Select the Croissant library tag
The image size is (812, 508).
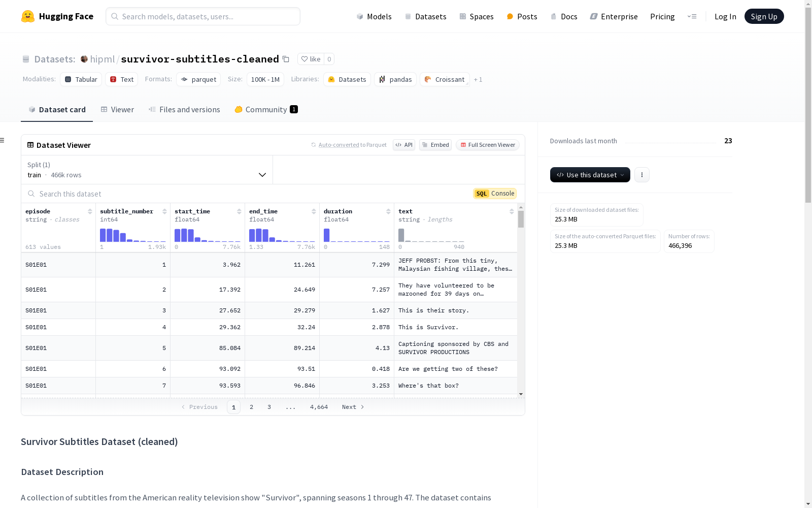click(x=445, y=79)
